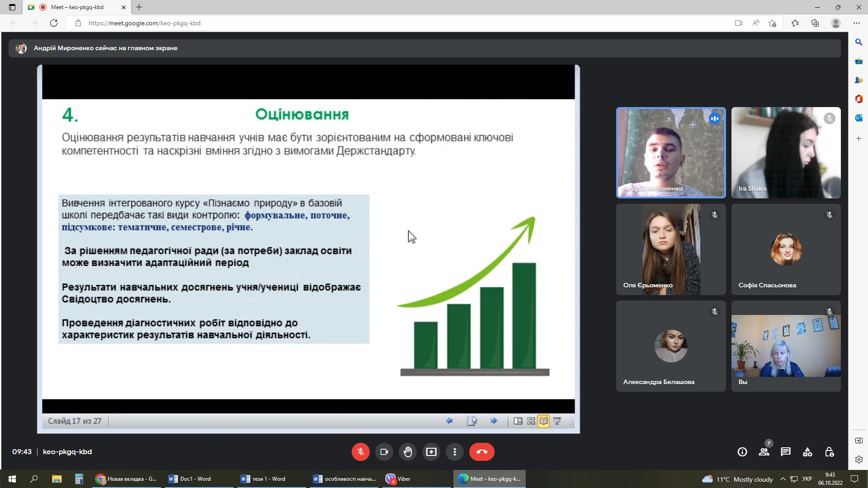Toggle the camera button off
Screen dimensions: 868x488
[384, 452]
